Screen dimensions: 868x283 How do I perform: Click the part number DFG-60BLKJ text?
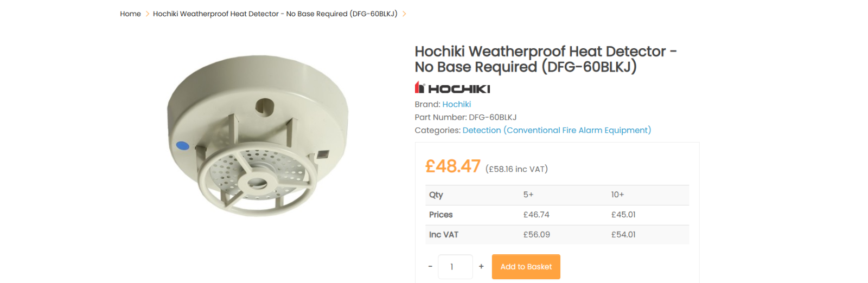tap(493, 117)
